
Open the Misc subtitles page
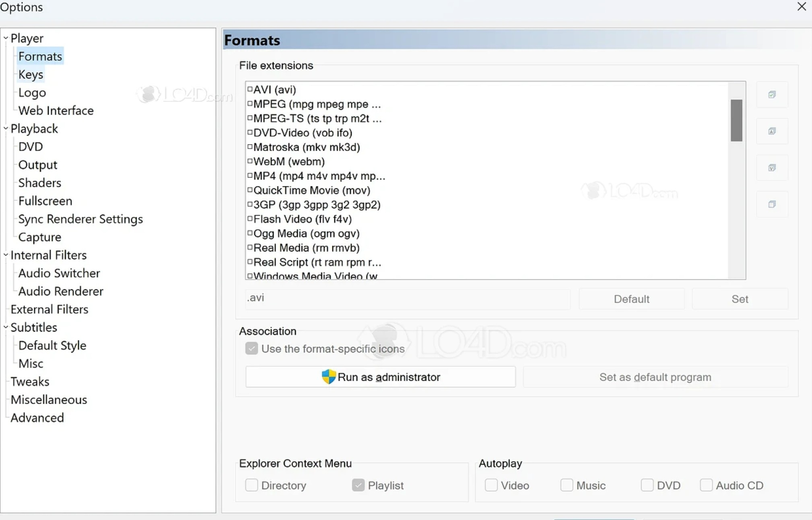(x=31, y=363)
